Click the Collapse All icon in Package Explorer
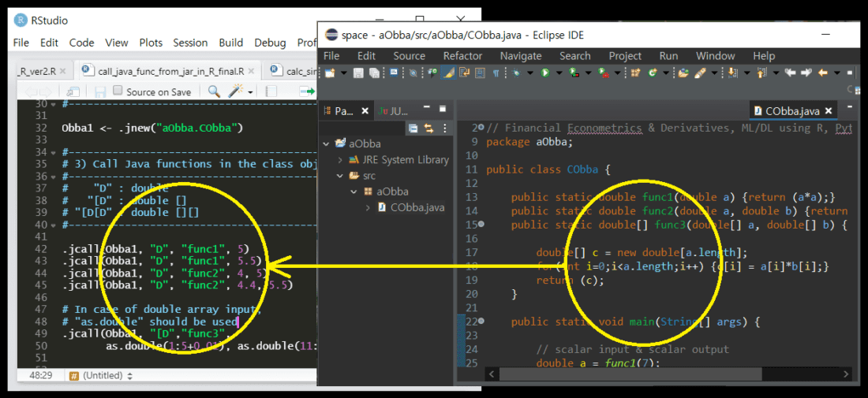The image size is (868, 398). pyautogui.click(x=413, y=128)
